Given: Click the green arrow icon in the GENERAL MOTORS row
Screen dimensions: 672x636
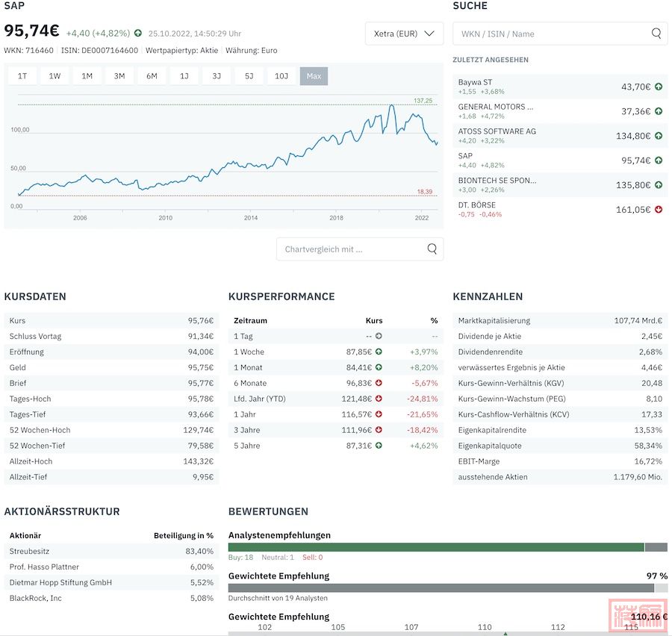Looking at the screenshot, I should tap(659, 111).
